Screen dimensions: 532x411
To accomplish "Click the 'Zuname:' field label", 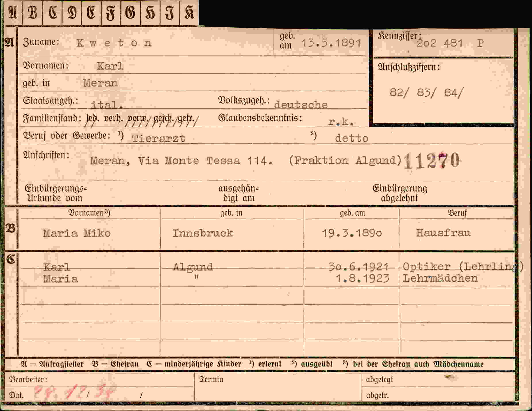I will pos(41,42).
